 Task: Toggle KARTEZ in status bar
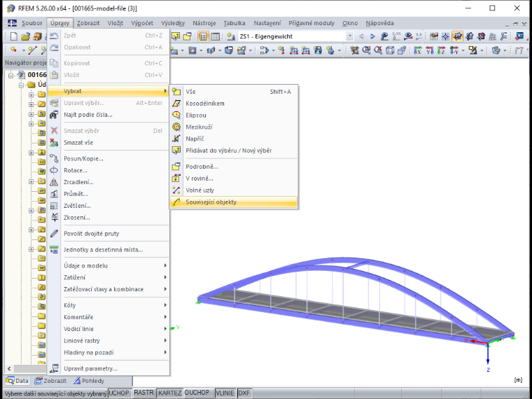point(169,393)
